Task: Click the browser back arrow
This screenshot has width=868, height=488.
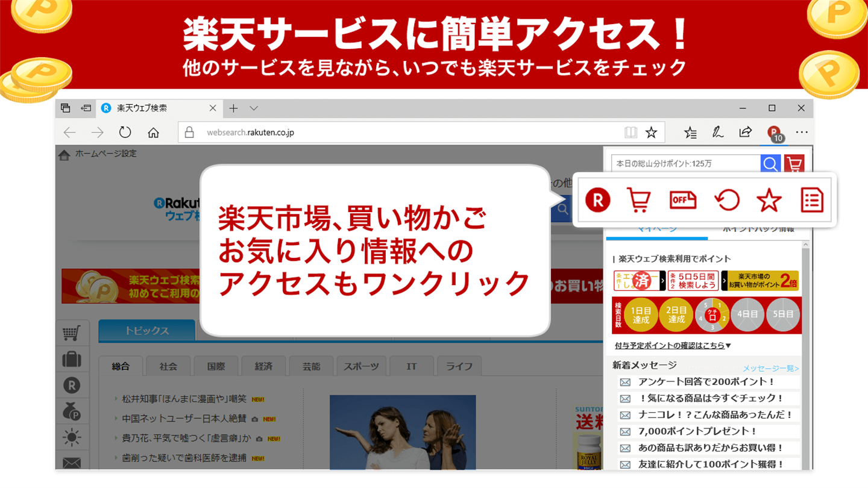Action: (70, 133)
